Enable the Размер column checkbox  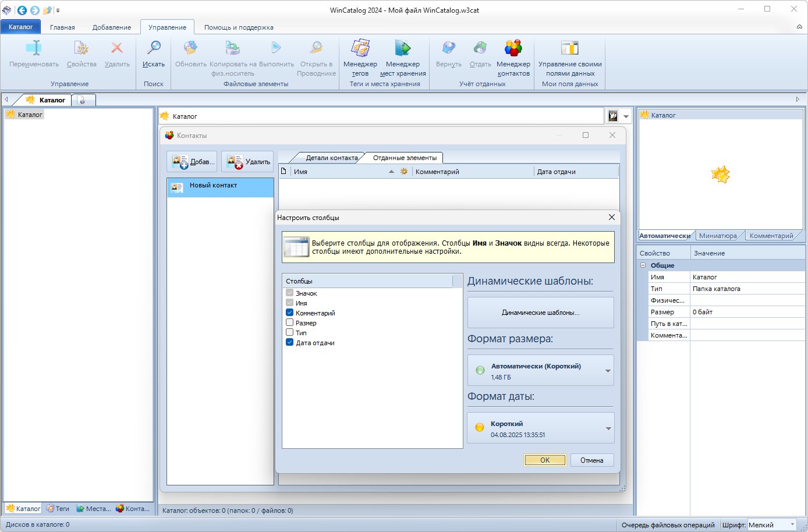click(289, 322)
